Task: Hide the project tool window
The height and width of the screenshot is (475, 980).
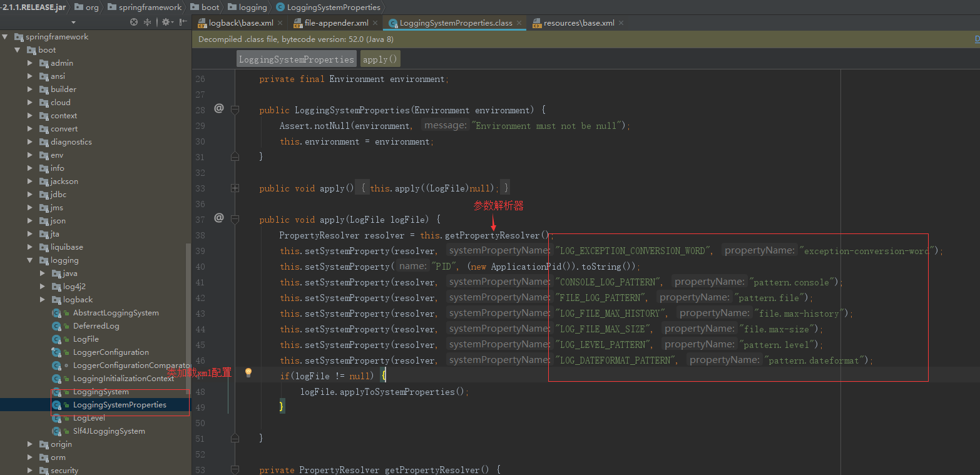Action: pyautogui.click(x=183, y=22)
